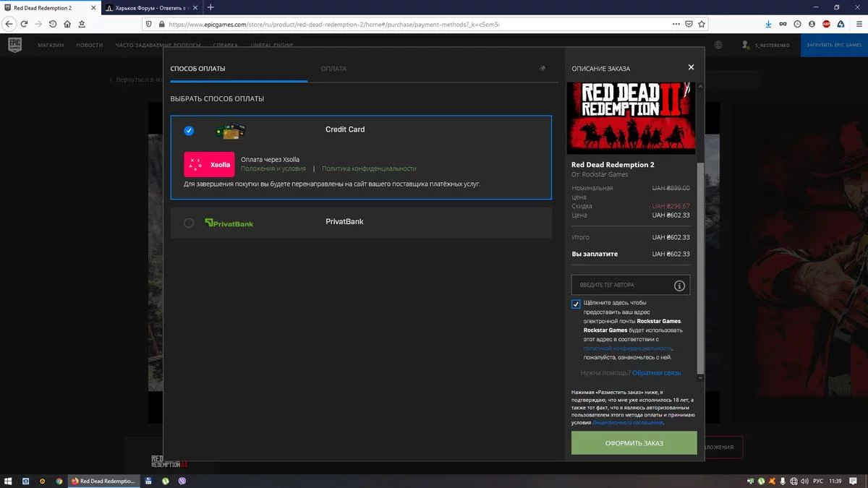868x488 pixels.
Task: Open Firefox downloads arrow icon
Action: [x=768, y=24]
